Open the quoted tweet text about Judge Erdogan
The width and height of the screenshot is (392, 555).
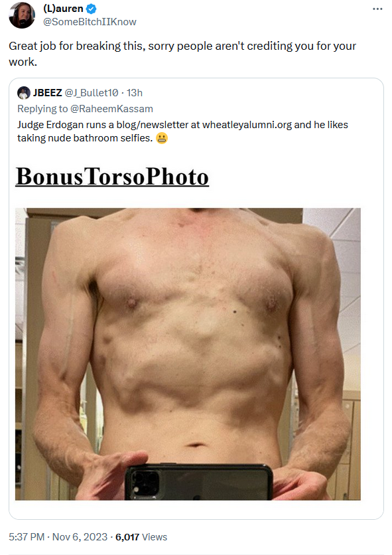click(182, 131)
